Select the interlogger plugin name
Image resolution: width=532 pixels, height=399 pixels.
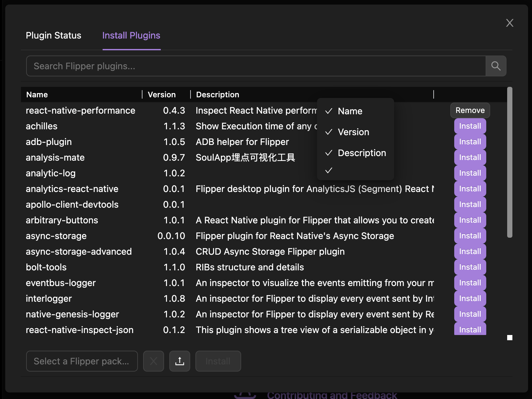pos(49,298)
